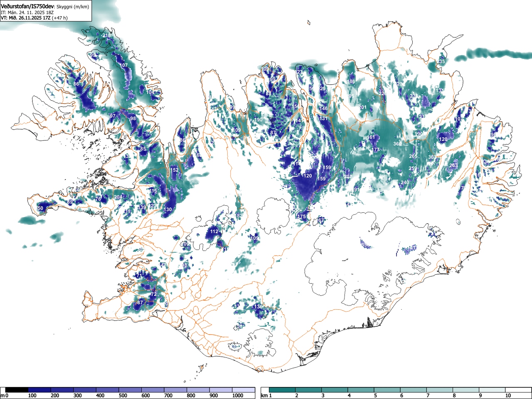Click the '131' visibility value in the north
532x399 pixels.
323,118
